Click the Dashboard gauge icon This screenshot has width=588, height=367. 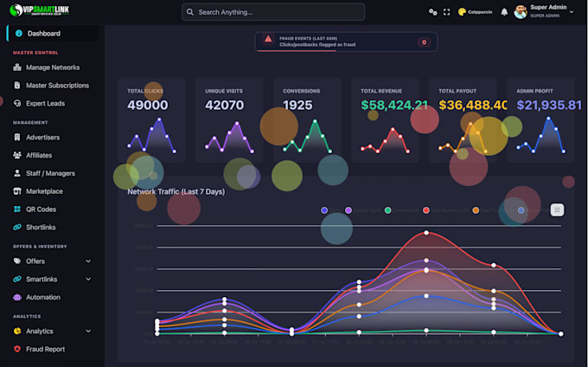coord(19,34)
